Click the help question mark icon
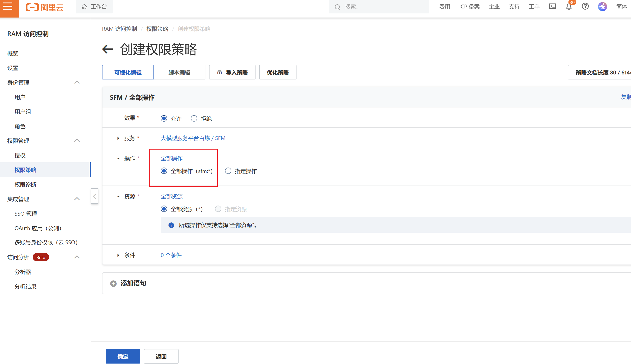 585,7
